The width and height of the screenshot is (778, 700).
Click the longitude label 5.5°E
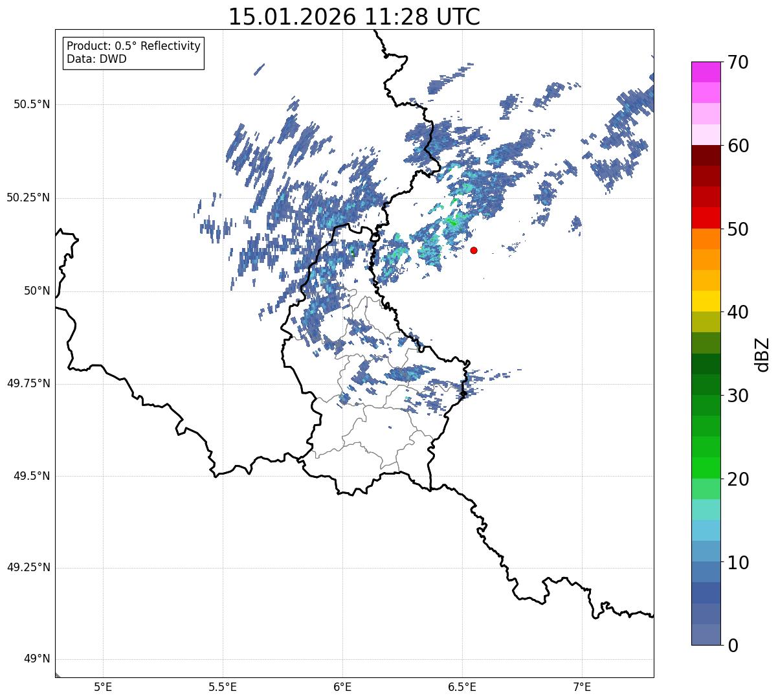point(223,687)
